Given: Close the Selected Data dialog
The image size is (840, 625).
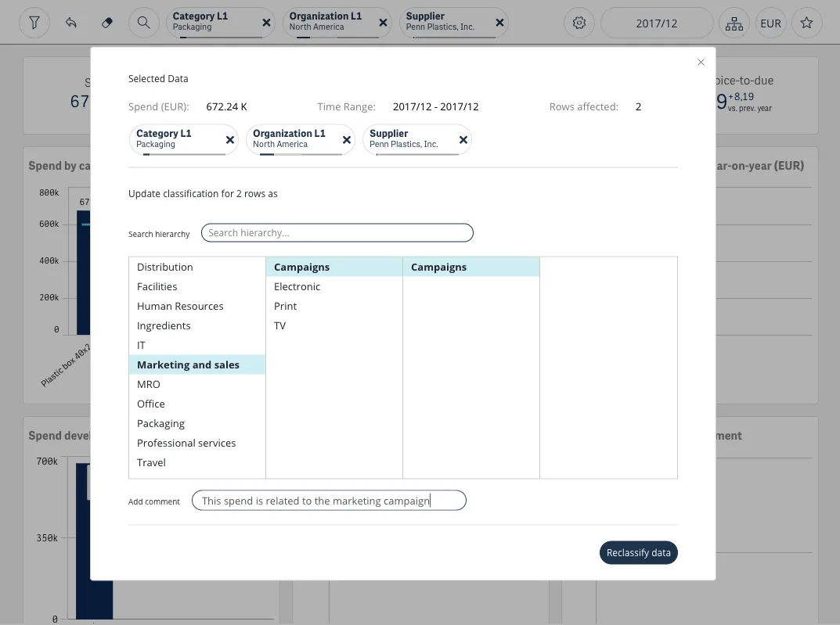Looking at the screenshot, I should (x=701, y=63).
